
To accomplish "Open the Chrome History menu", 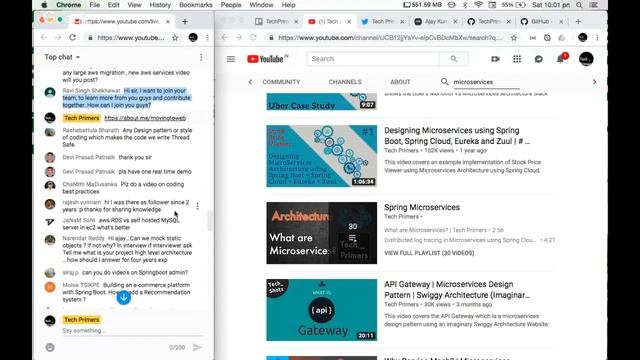I will 160,5.
